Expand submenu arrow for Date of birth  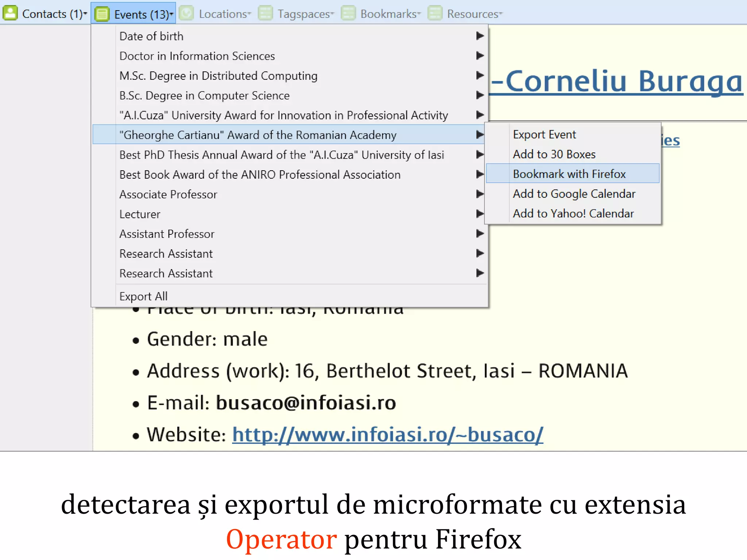[x=480, y=36]
